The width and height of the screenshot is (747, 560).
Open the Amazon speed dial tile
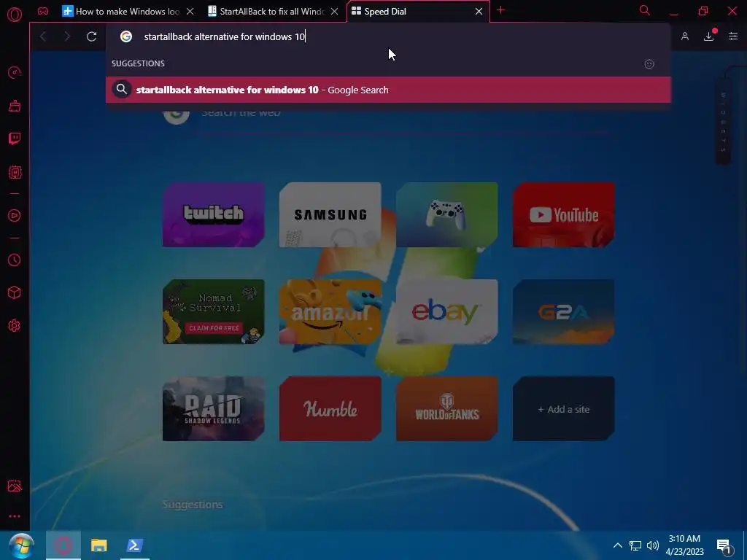pyautogui.click(x=330, y=312)
